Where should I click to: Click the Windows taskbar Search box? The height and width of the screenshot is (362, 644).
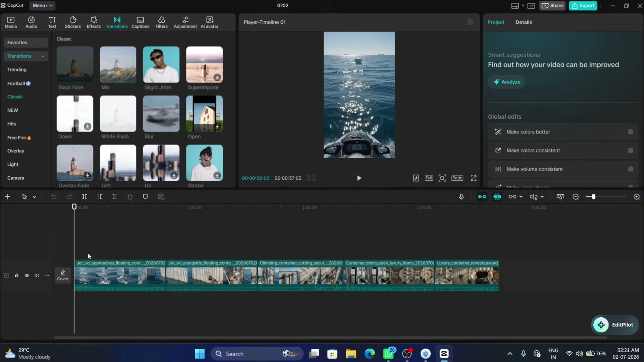click(x=257, y=354)
